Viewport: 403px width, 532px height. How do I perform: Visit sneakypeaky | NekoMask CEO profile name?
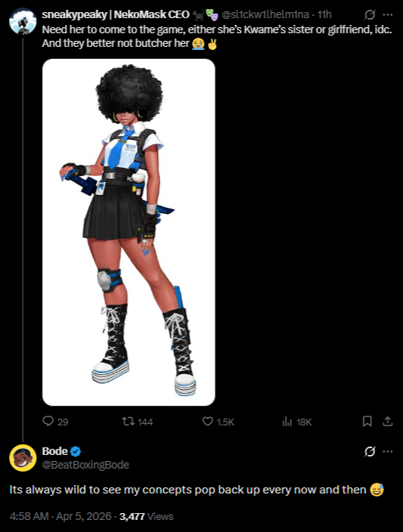pos(116,14)
